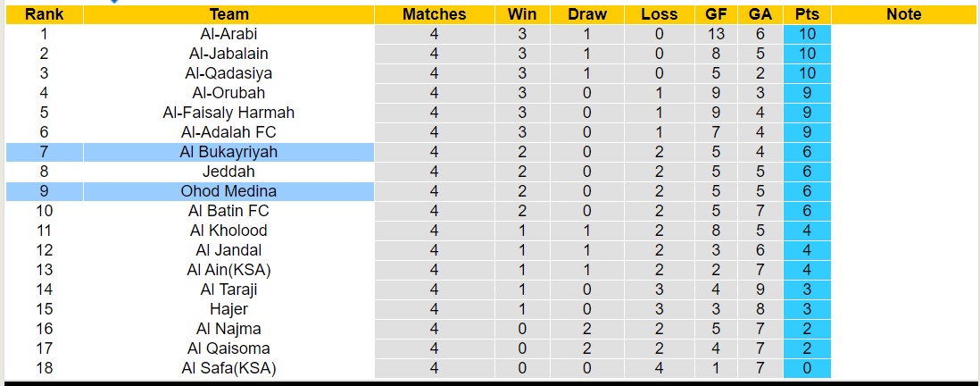Click the Al Najma team name
Screen dimensions: 980x386
point(228,329)
